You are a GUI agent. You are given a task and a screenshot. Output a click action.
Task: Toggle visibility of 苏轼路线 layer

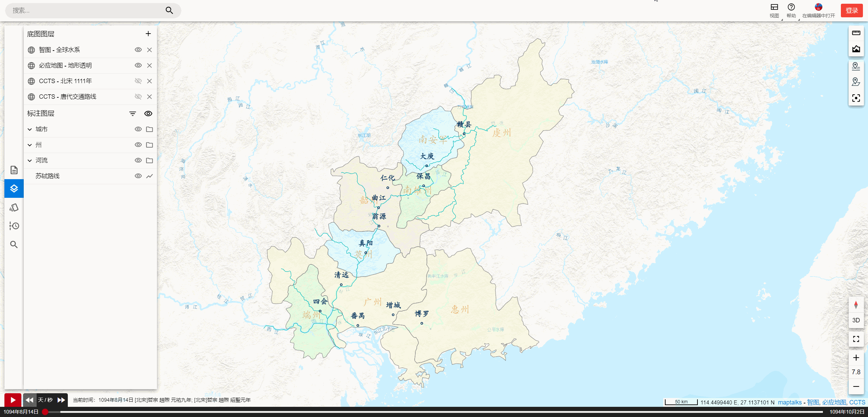(x=138, y=176)
